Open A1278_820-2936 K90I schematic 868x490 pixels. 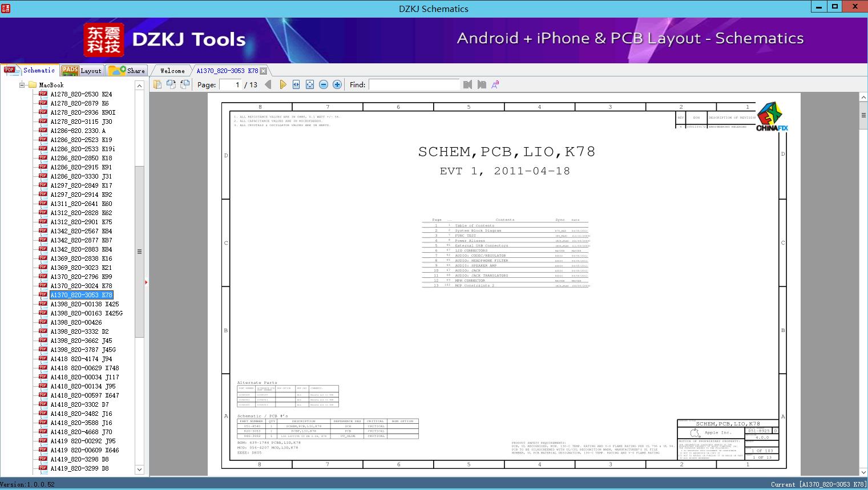pos(83,112)
